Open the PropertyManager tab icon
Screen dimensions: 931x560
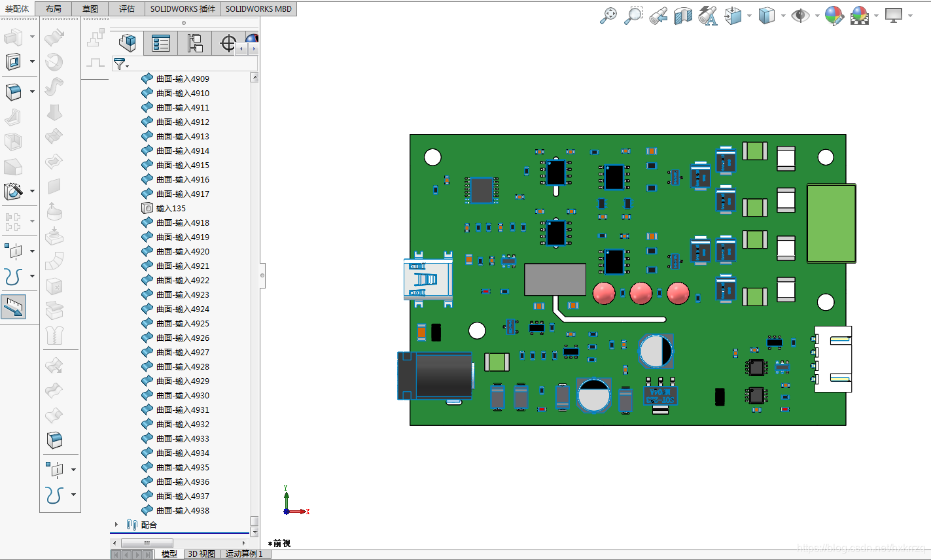point(161,44)
